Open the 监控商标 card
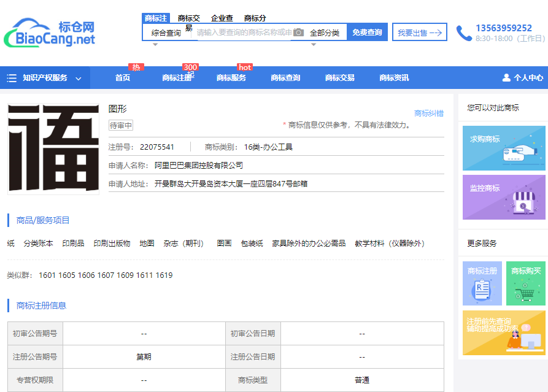 point(504,198)
